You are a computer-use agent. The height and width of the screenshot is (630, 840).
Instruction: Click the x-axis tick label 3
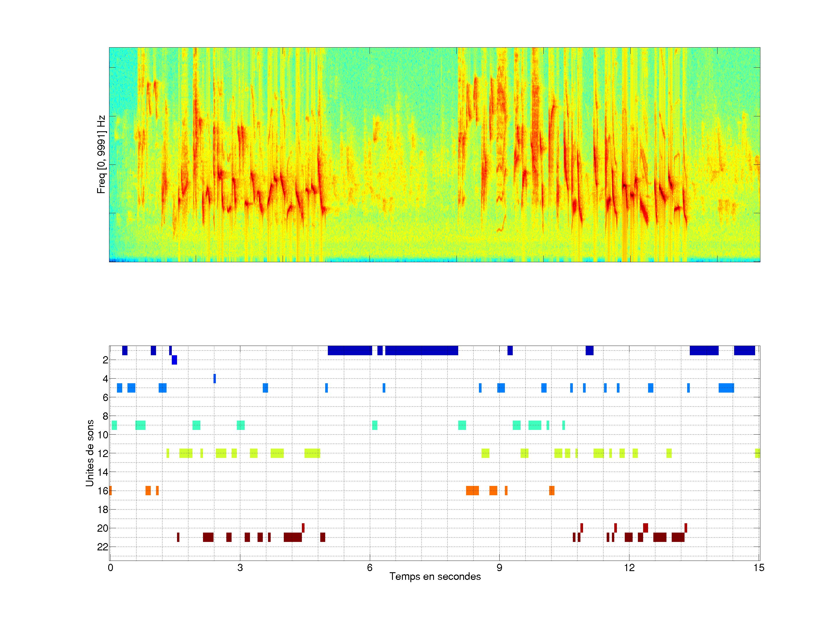[240, 568]
